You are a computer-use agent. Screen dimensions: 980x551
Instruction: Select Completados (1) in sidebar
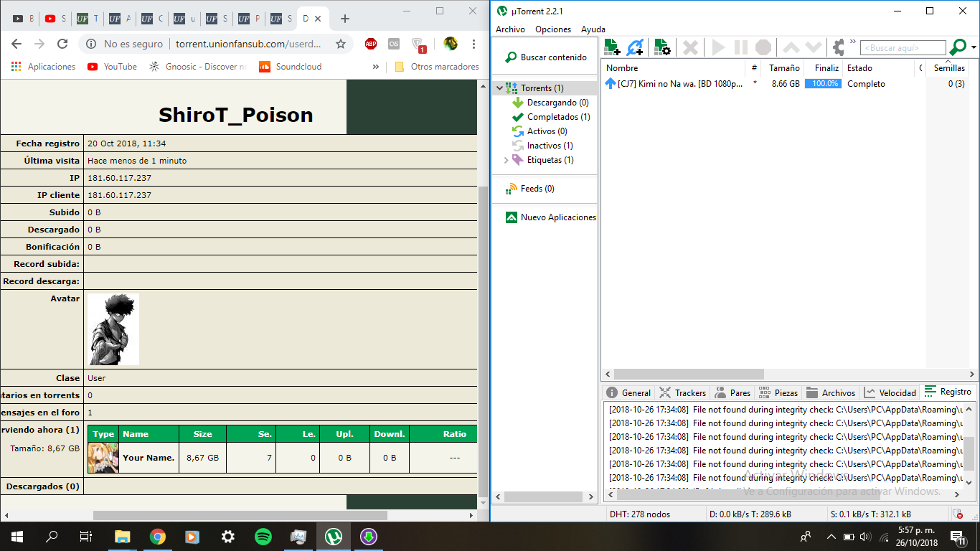click(x=558, y=117)
